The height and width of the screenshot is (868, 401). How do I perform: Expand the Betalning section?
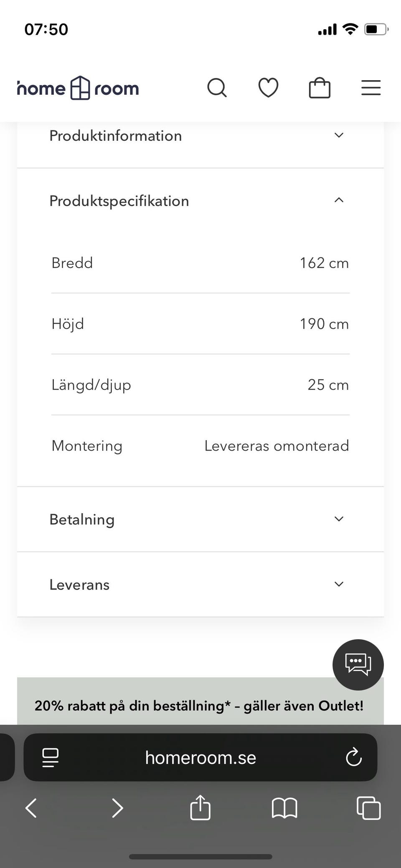coord(200,519)
